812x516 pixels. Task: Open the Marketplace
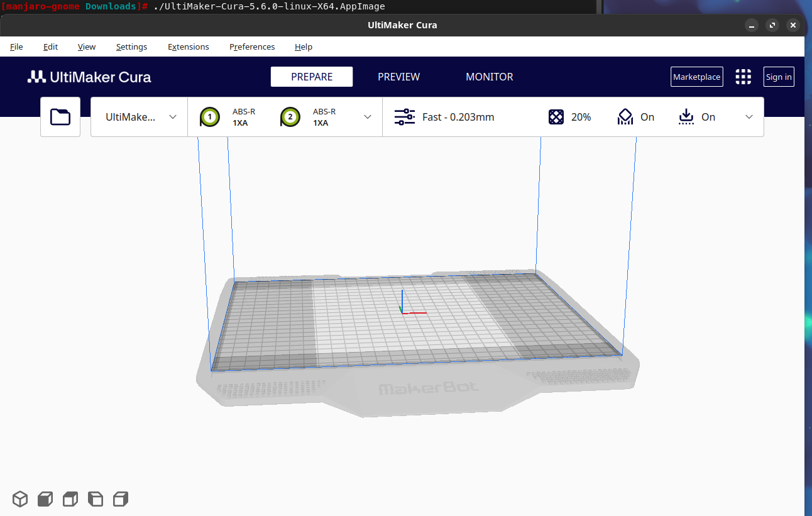point(696,77)
